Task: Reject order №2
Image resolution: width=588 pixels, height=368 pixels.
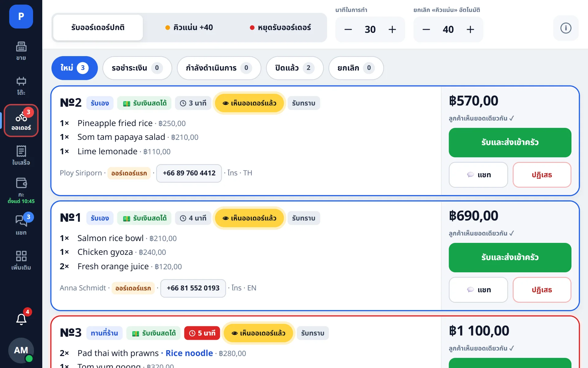Action: click(542, 175)
